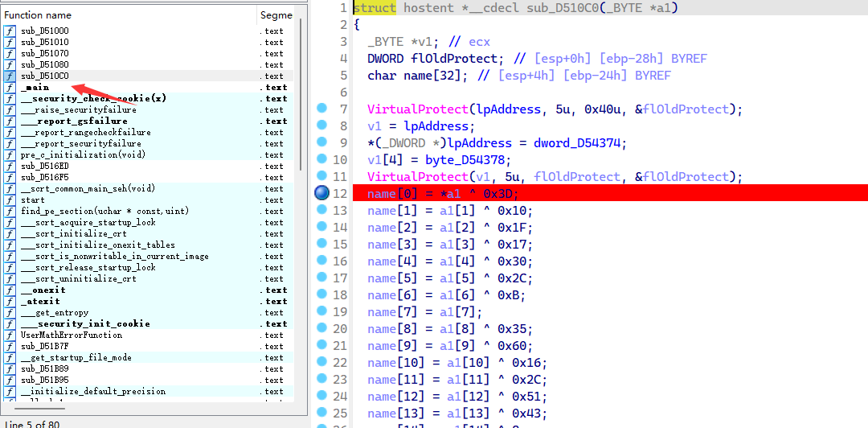The height and width of the screenshot is (428, 868).
Task: Select sub_D510C0 in the functions list
Action: [x=45, y=76]
